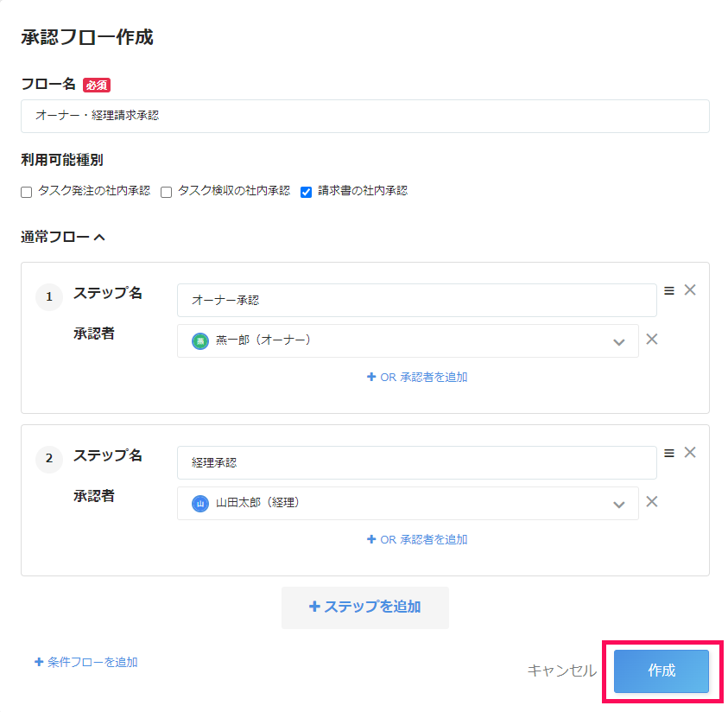Remove step 1 with its X icon
The image size is (728, 712).
click(x=690, y=289)
